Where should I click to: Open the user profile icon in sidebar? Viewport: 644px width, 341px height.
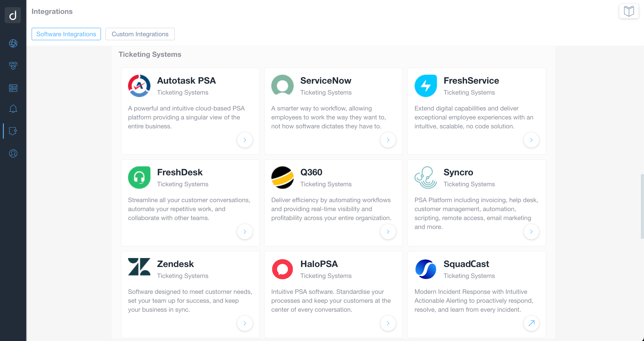(x=13, y=153)
